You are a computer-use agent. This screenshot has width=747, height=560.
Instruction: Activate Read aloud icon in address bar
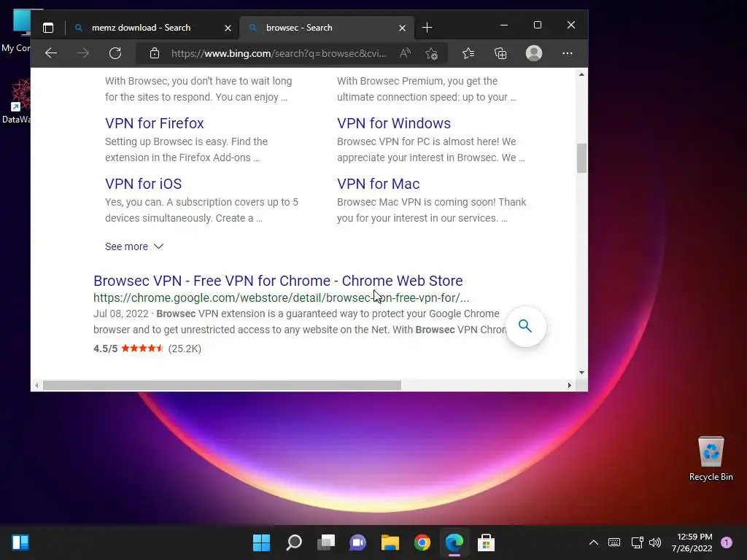tap(405, 52)
